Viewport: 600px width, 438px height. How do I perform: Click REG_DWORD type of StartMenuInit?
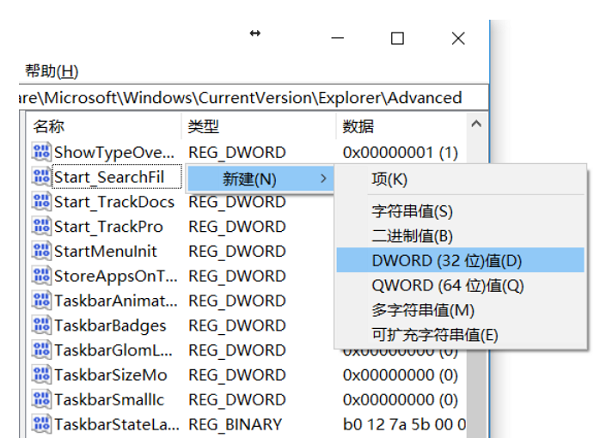[237, 251]
